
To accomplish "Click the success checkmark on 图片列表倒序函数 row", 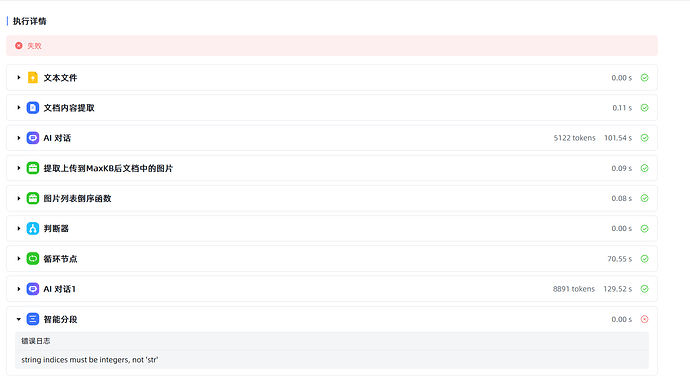I will click(x=644, y=198).
